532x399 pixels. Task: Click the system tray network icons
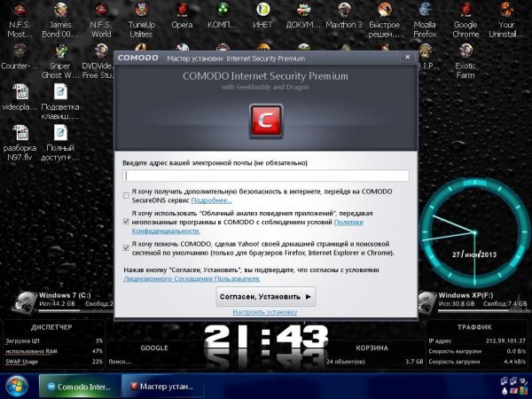coord(509,381)
